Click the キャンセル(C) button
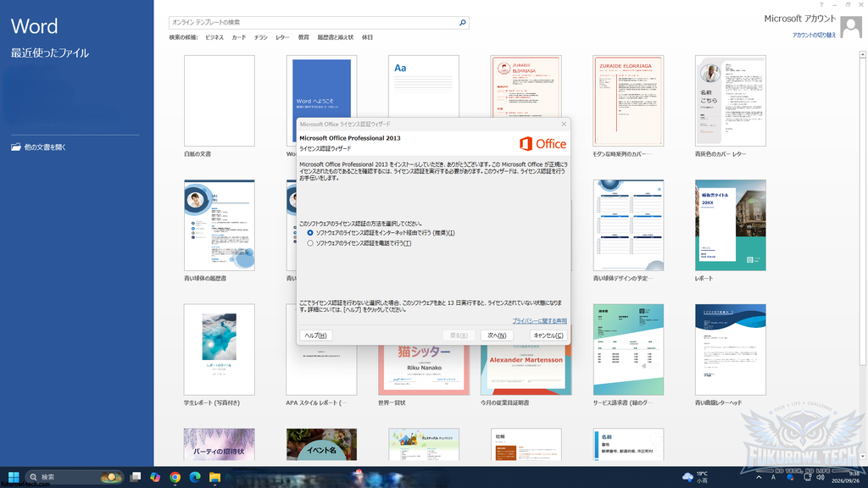 click(x=548, y=335)
